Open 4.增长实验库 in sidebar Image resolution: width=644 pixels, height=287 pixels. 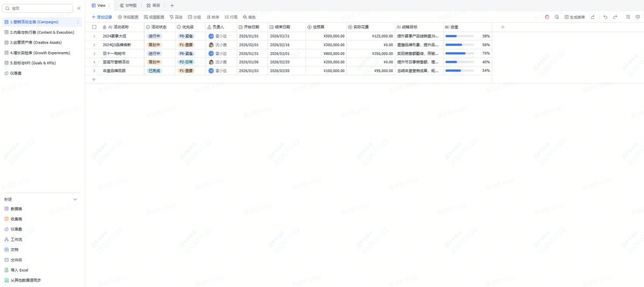(x=41, y=53)
